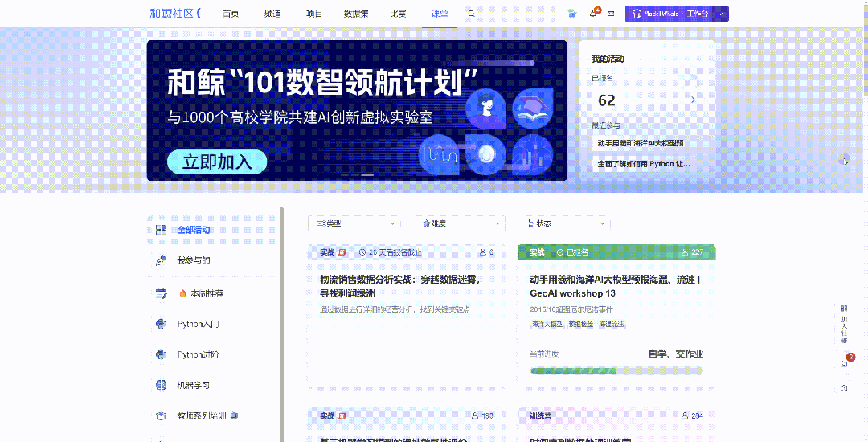This screenshot has width=868, height=442.
Task: Click the 海洋大模型 tag
Action: point(547,324)
